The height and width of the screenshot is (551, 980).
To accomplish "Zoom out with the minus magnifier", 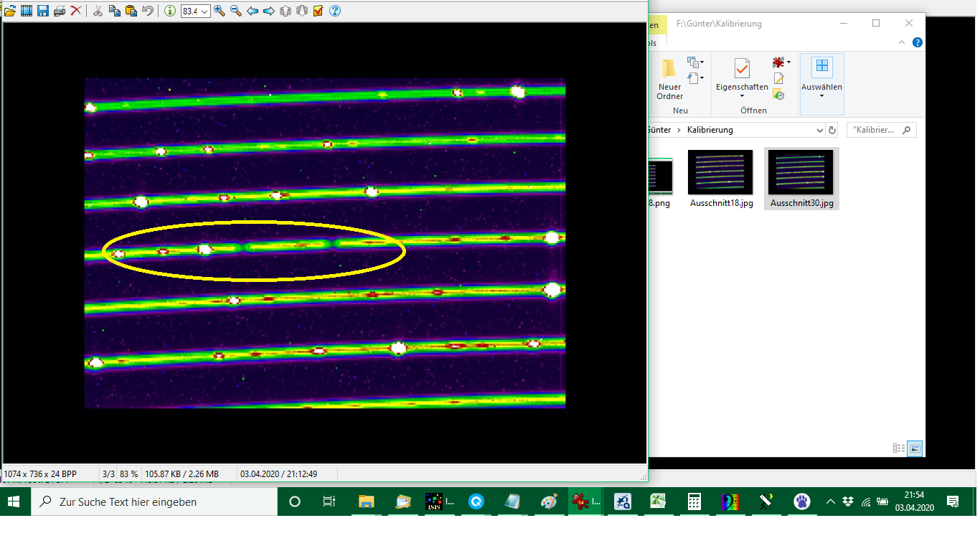I will (236, 11).
